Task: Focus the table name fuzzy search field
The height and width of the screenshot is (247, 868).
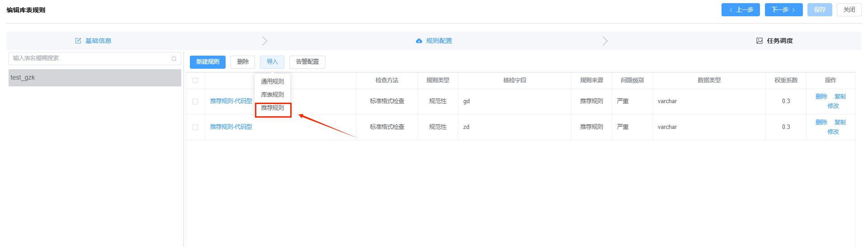Action: [90, 58]
